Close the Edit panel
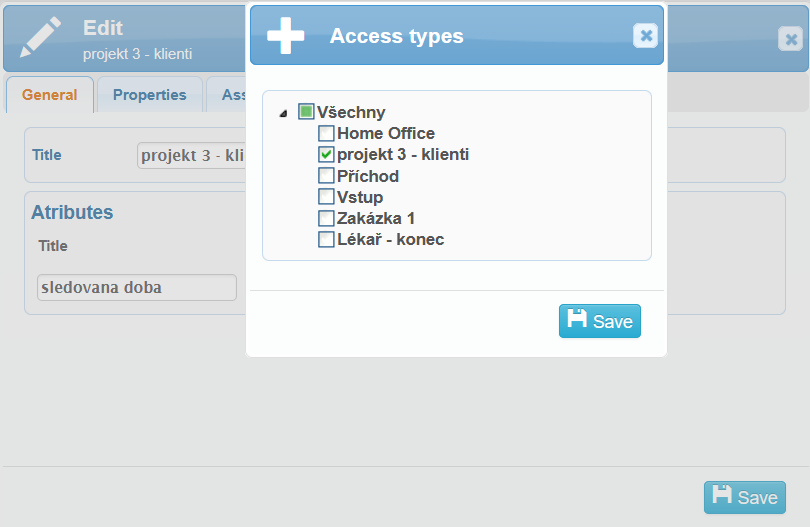This screenshot has height=527, width=810. 790,39
